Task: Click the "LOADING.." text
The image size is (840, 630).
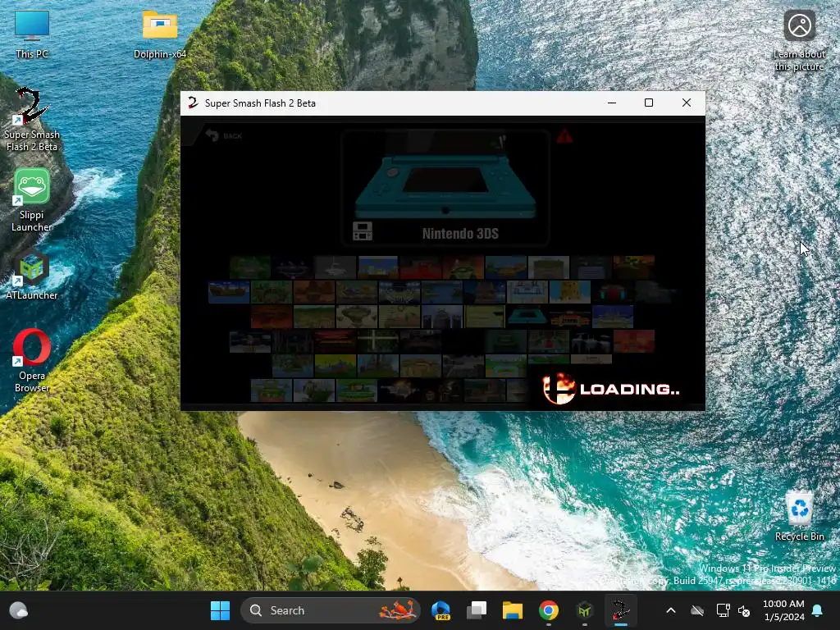Action: (x=629, y=390)
